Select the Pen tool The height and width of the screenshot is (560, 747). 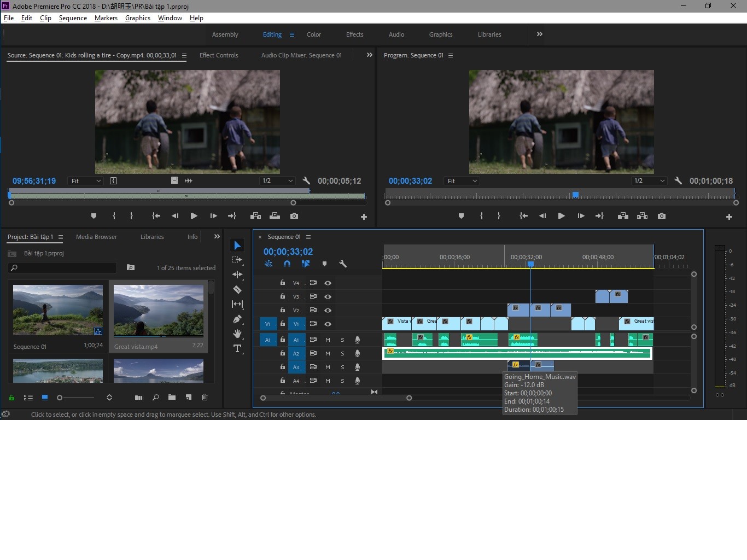point(237,319)
